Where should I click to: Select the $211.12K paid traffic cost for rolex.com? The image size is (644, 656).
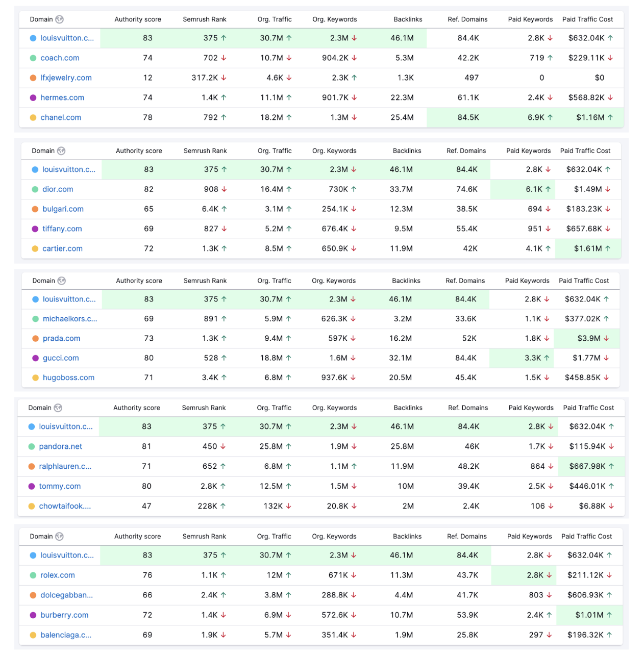click(x=589, y=575)
